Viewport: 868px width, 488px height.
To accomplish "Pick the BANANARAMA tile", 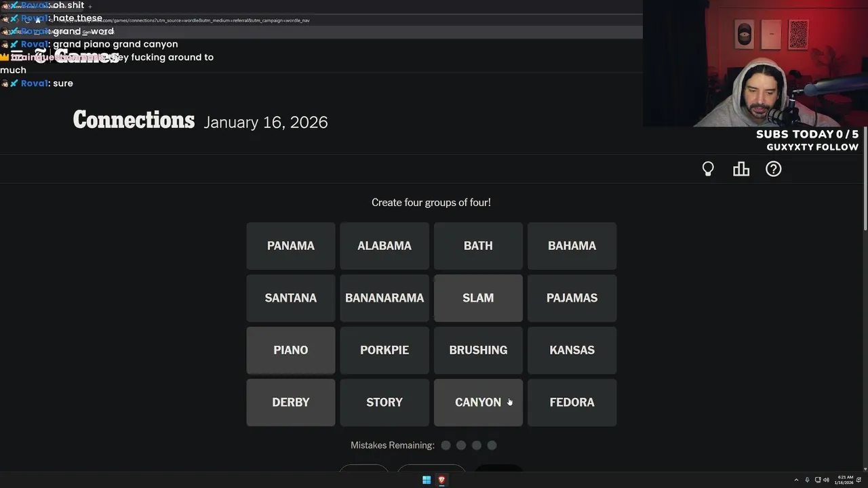I will (384, 298).
